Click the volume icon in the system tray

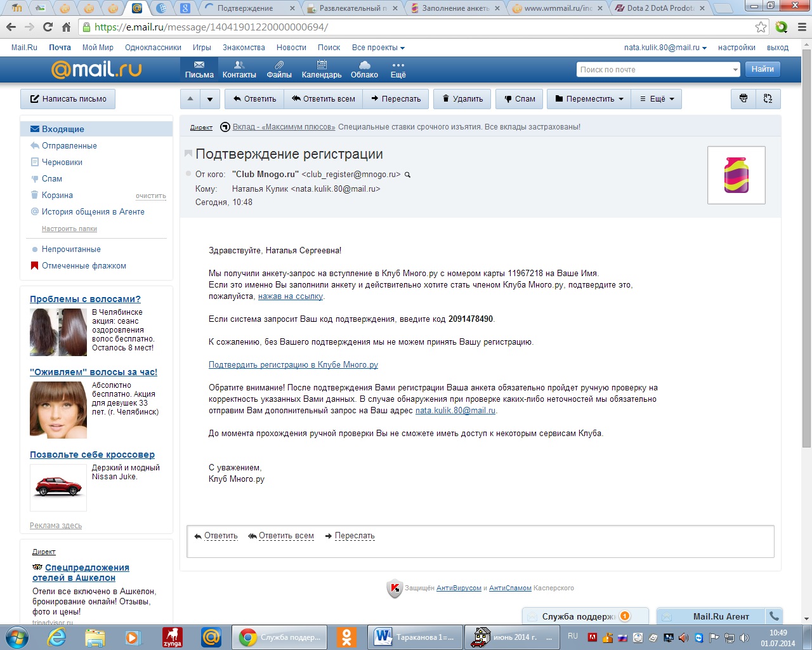pos(684,637)
